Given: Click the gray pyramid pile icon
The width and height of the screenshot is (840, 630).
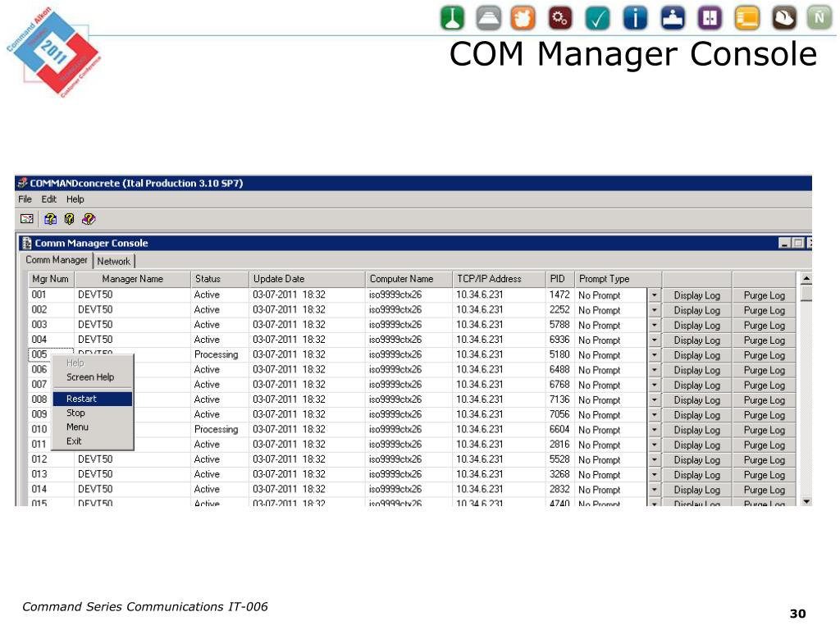Looking at the screenshot, I should coord(489,18).
